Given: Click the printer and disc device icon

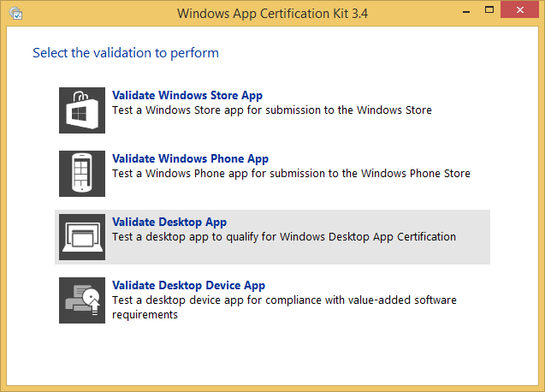Looking at the screenshot, I should coord(82,300).
